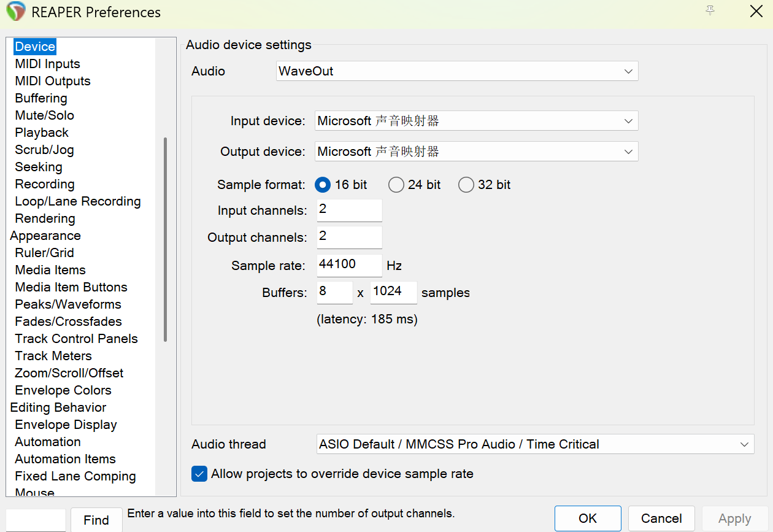Go to Peaks/Waveforms settings page
The width and height of the screenshot is (773, 532).
click(68, 304)
